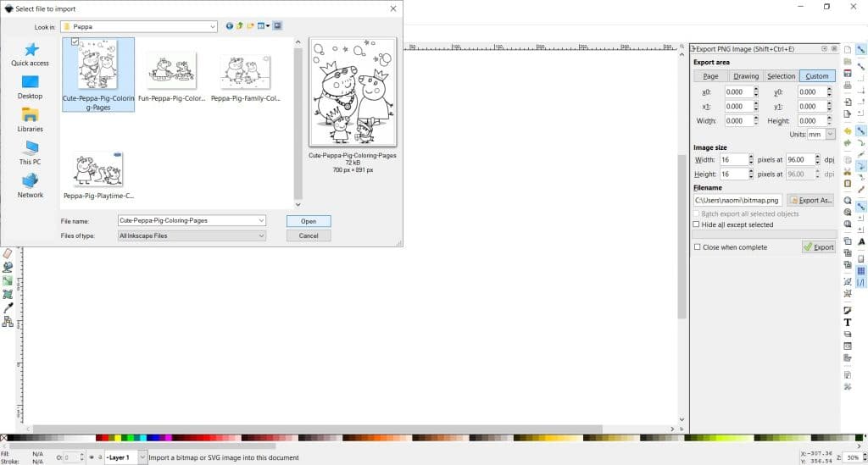Enable Hide all except selected checkbox

[697, 224]
